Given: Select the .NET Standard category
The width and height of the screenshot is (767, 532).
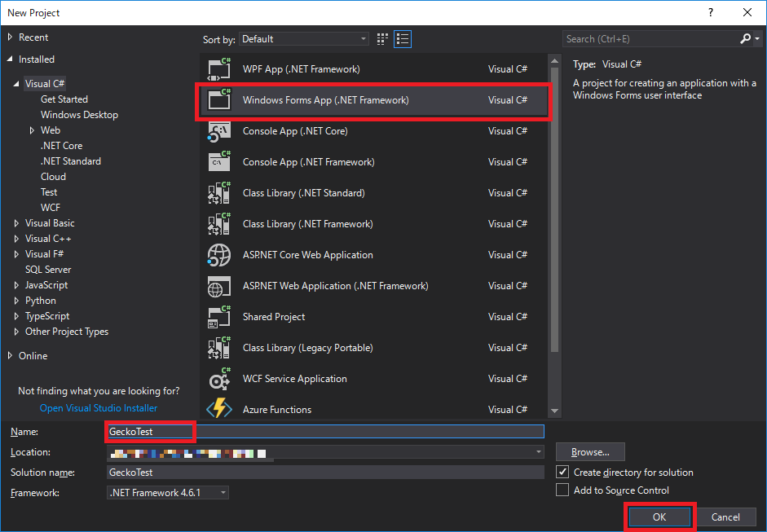Looking at the screenshot, I should pos(71,160).
